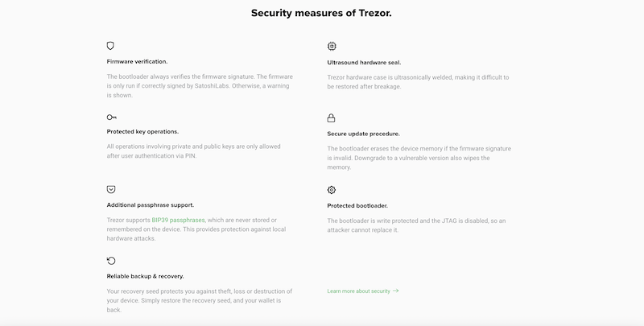The height and width of the screenshot is (326, 644).
Task: Click the Reliable backup & recovery heading
Action: (x=146, y=276)
